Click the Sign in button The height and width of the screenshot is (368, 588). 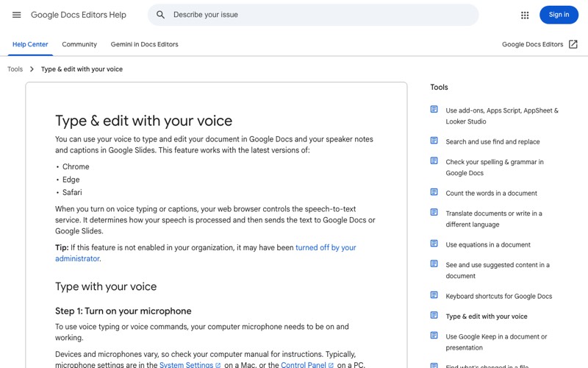click(x=559, y=15)
